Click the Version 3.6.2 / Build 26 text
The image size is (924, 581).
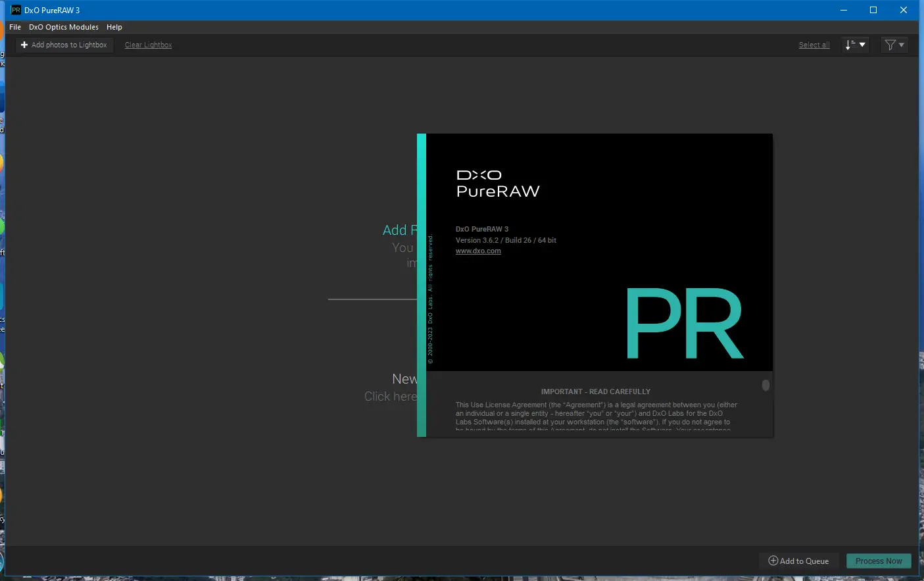click(506, 240)
